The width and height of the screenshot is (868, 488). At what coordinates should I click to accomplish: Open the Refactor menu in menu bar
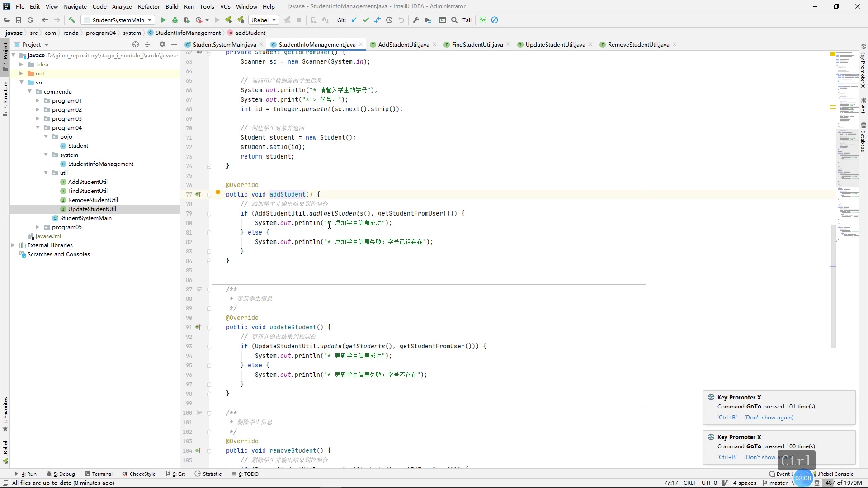point(148,6)
